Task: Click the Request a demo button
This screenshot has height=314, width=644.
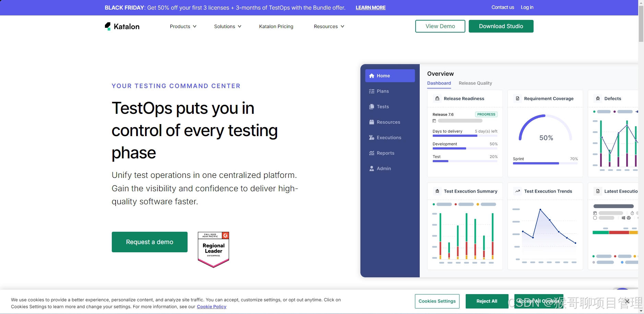Action: pyautogui.click(x=150, y=242)
